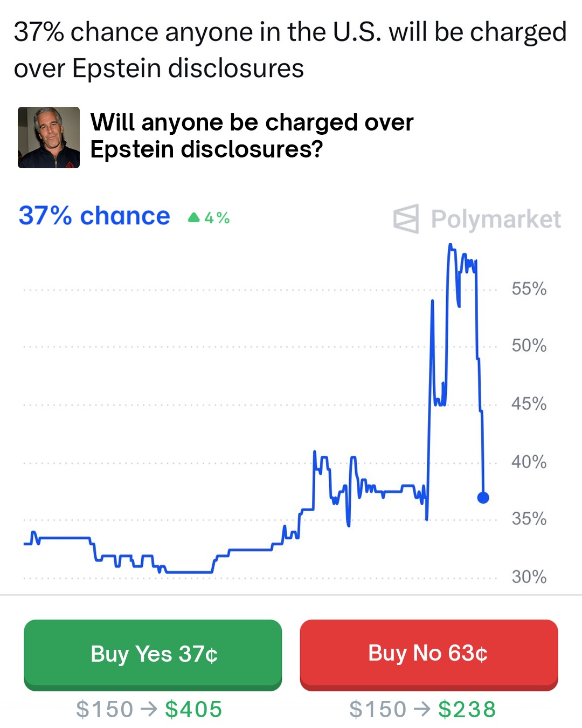Screen dimensions: 582x728
Task: Click the 35% axis label
Action: pos(529,519)
